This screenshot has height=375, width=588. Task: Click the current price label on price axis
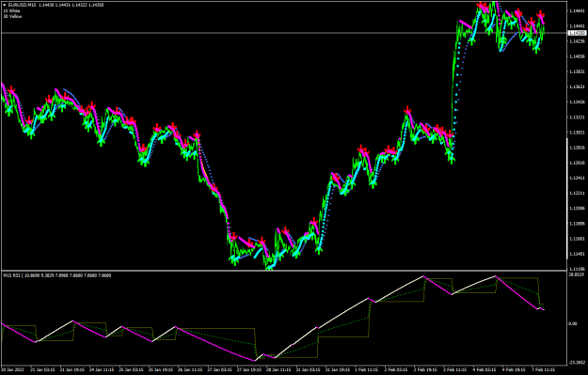pyautogui.click(x=577, y=33)
